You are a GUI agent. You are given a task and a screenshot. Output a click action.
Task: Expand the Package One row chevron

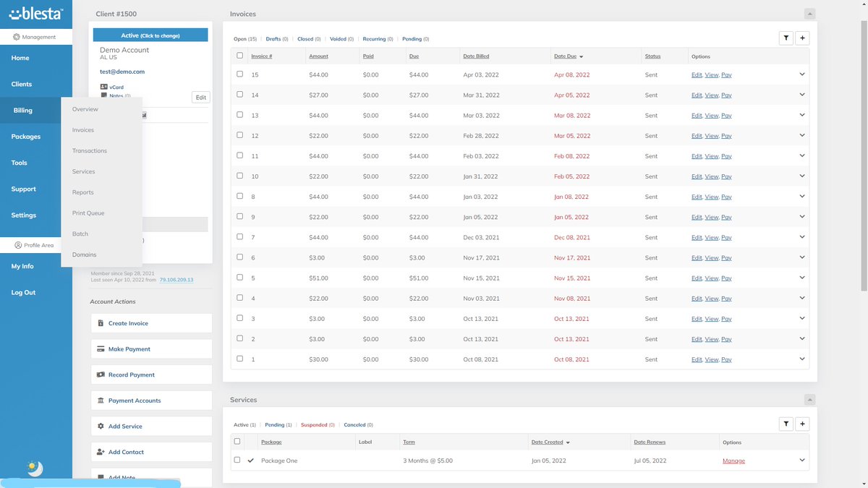click(801, 460)
